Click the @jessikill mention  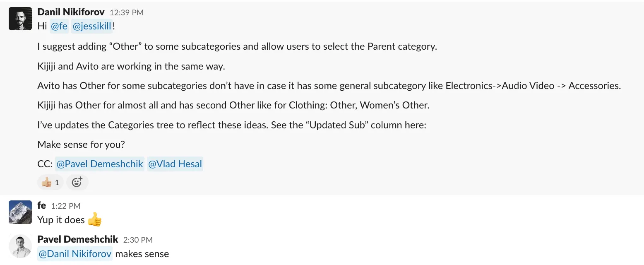pyautogui.click(x=91, y=26)
